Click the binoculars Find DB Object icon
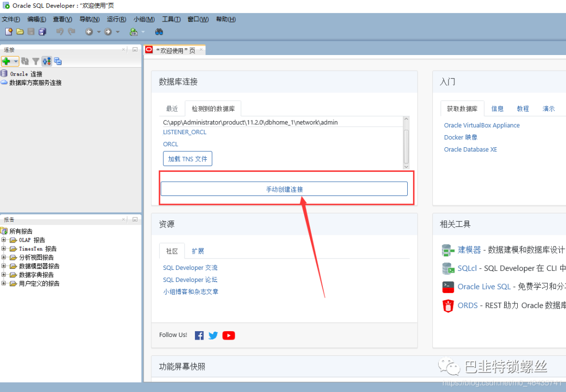The width and height of the screenshot is (566, 392). point(159,32)
